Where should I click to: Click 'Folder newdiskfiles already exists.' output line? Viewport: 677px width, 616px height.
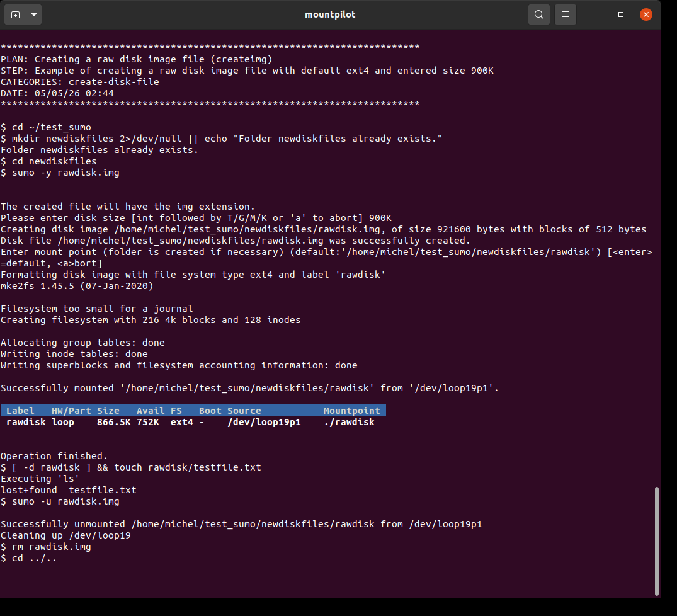[100, 150]
